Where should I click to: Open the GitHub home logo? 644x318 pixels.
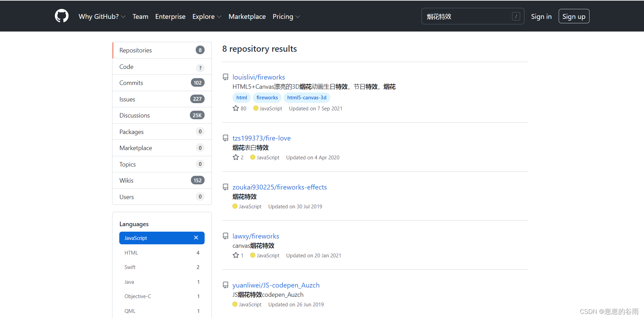[62, 16]
